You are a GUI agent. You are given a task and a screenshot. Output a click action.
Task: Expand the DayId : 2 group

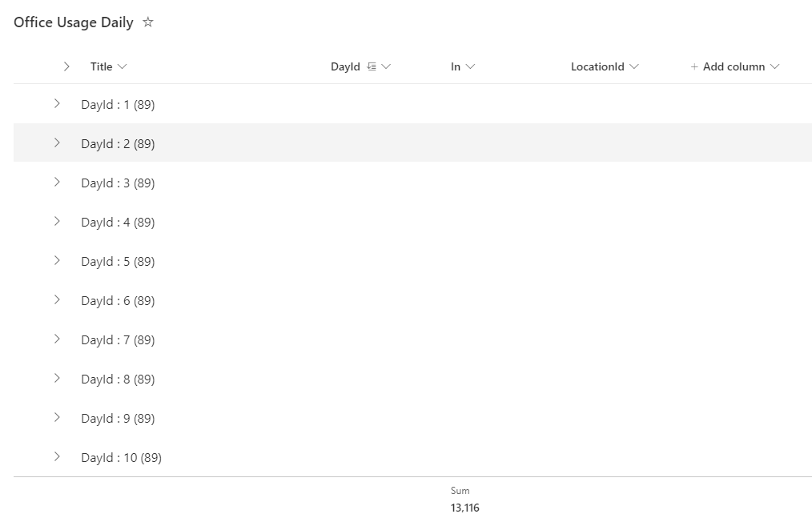click(x=57, y=143)
